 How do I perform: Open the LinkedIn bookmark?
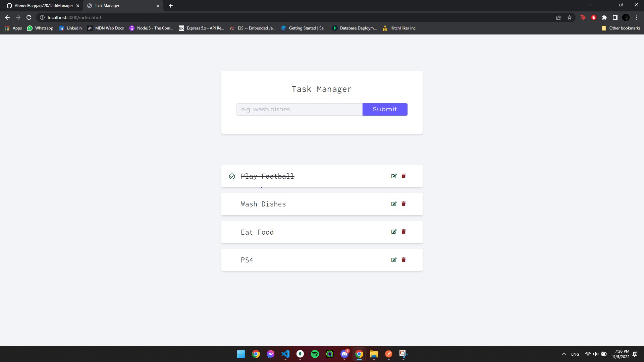[70, 28]
